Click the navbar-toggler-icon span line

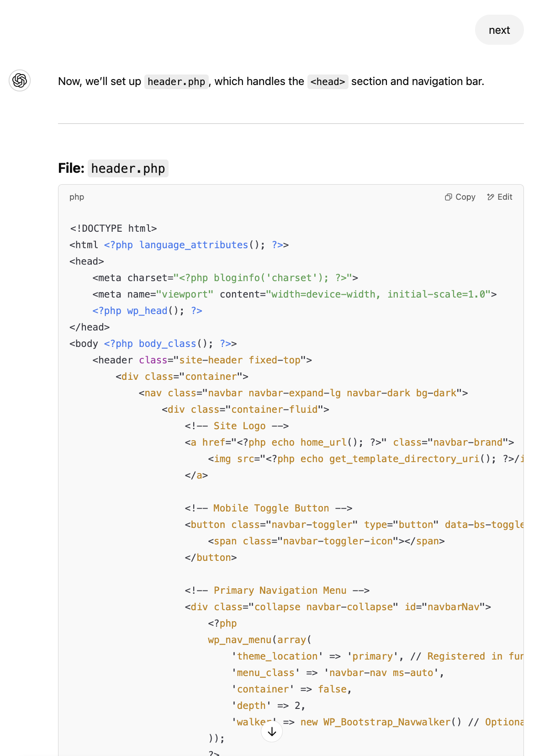(326, 541)
